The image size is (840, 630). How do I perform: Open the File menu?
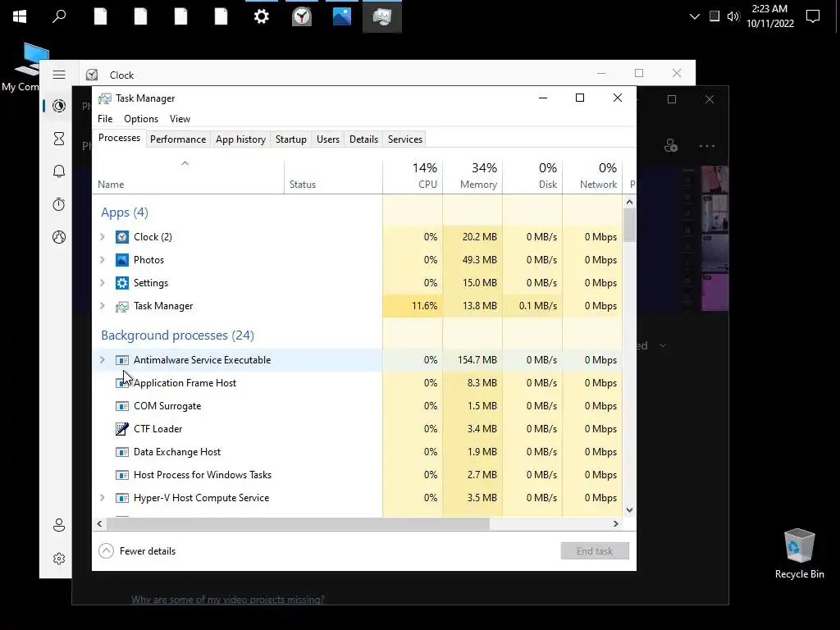pyautogui.click(x=105, y=119)
